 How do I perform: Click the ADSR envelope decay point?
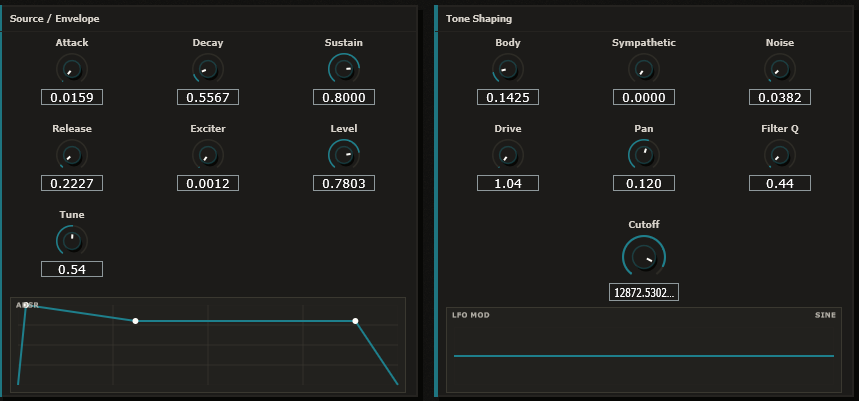click(x=135, y=321)
